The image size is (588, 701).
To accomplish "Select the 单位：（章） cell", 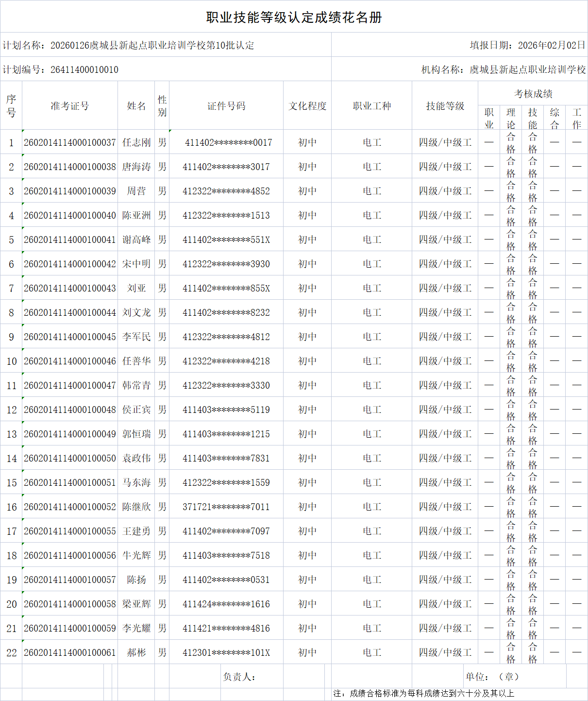I will pos(493,676).
